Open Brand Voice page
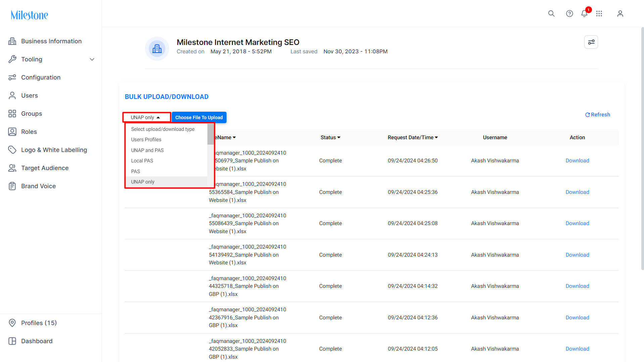 coord(38,186)
